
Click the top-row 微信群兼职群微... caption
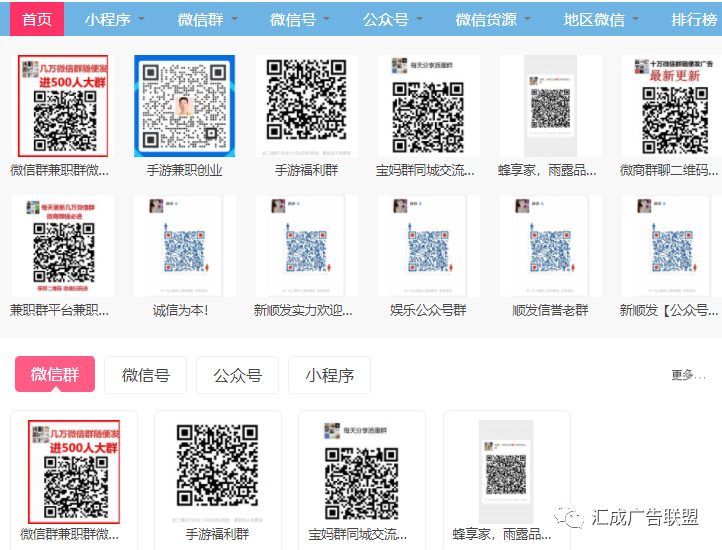(x=59, y=170)
